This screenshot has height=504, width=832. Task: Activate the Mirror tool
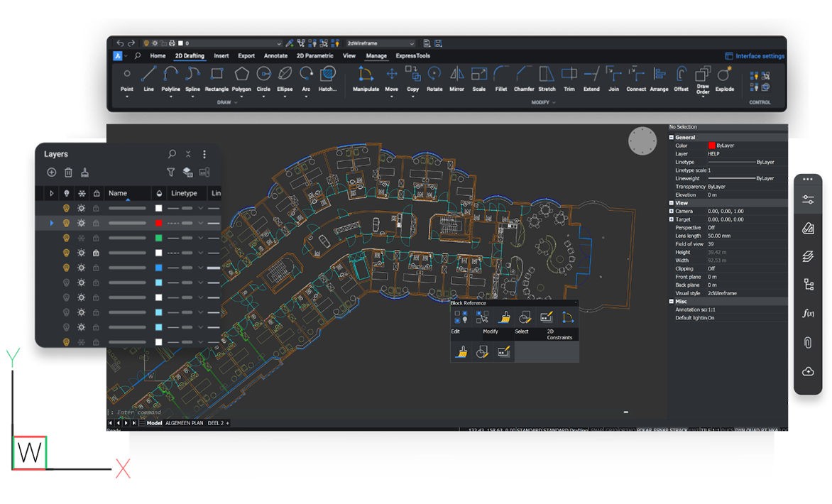[x=456, y=73]
